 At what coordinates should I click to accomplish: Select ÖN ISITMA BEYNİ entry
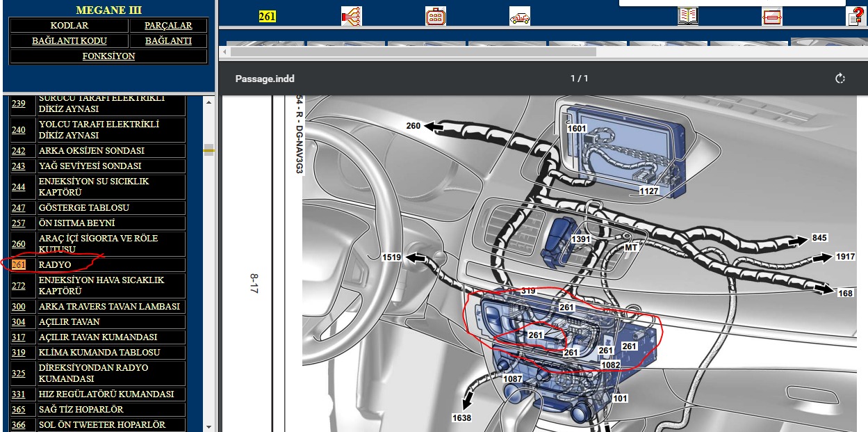[x=77, y=223]
